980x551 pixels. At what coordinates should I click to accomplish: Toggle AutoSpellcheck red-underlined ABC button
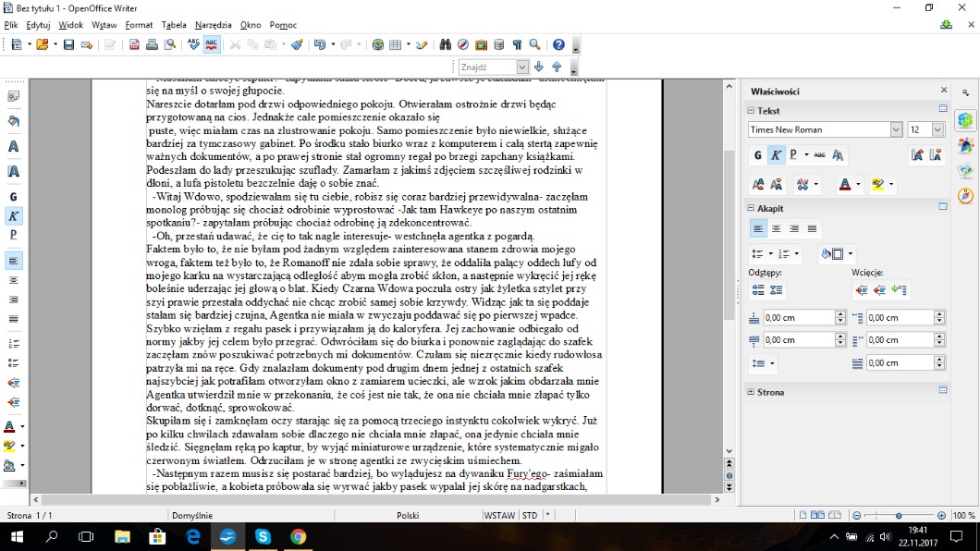tap(212, 44)
